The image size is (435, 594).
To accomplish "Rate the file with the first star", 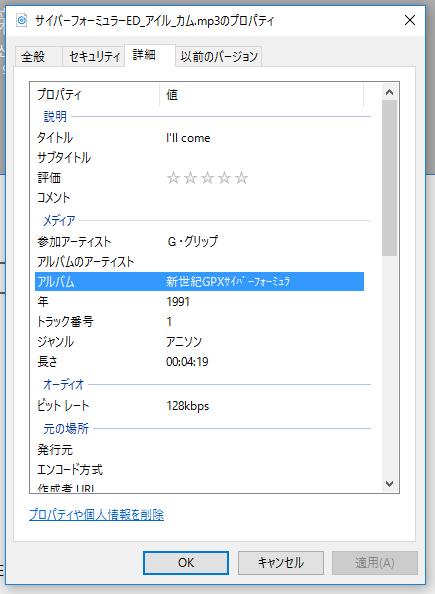I will (173, 177).
